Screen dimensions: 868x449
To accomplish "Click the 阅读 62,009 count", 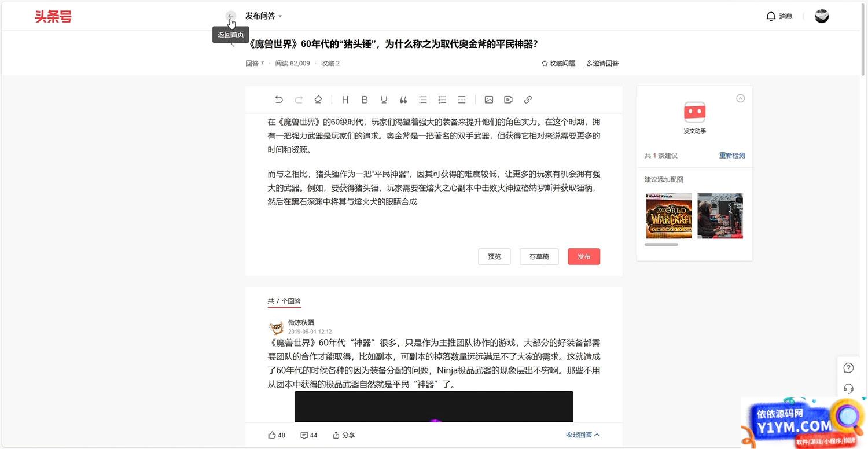I will pos(292,63).
